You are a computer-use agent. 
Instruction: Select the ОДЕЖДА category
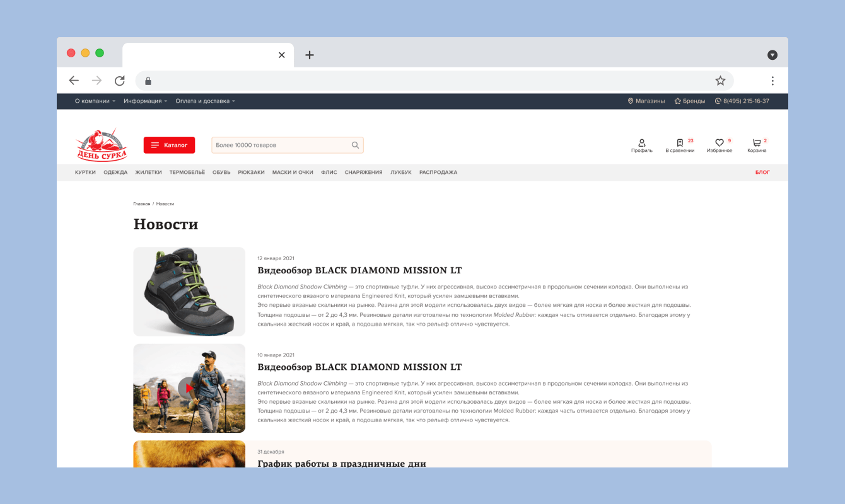[x=115, y=173]
